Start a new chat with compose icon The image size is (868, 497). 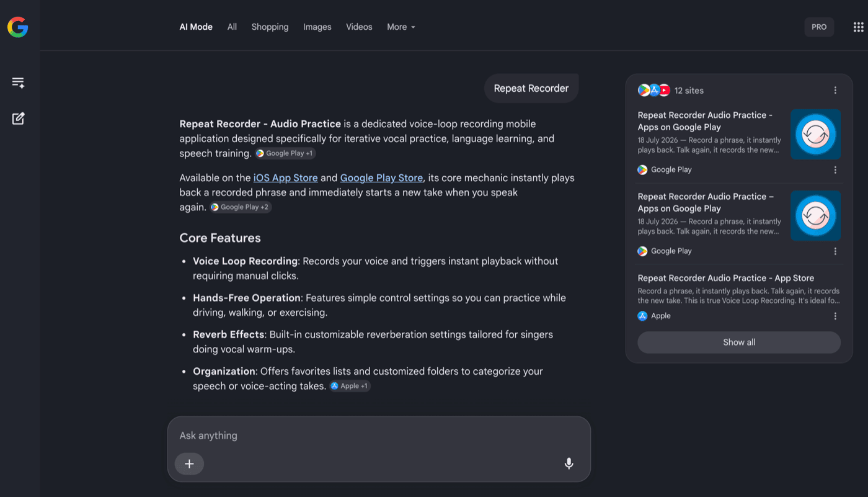pos(18,119)
